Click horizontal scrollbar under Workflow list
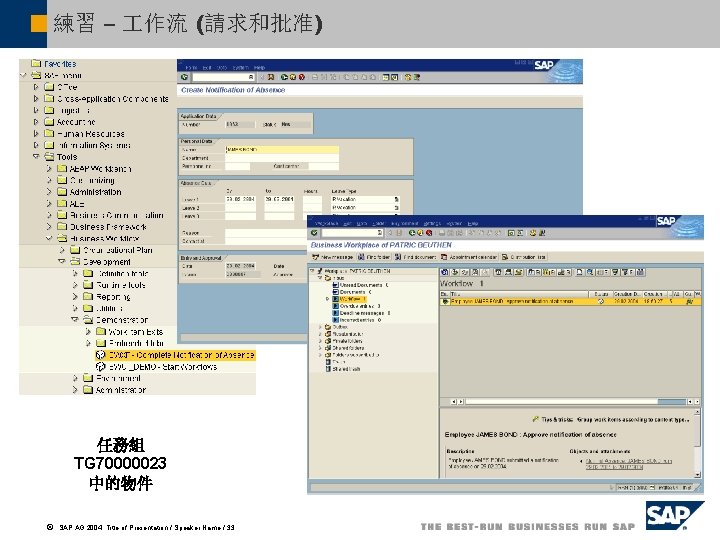Screen dimensions: 720x540 pyautogui.click(x=575, y=401)
